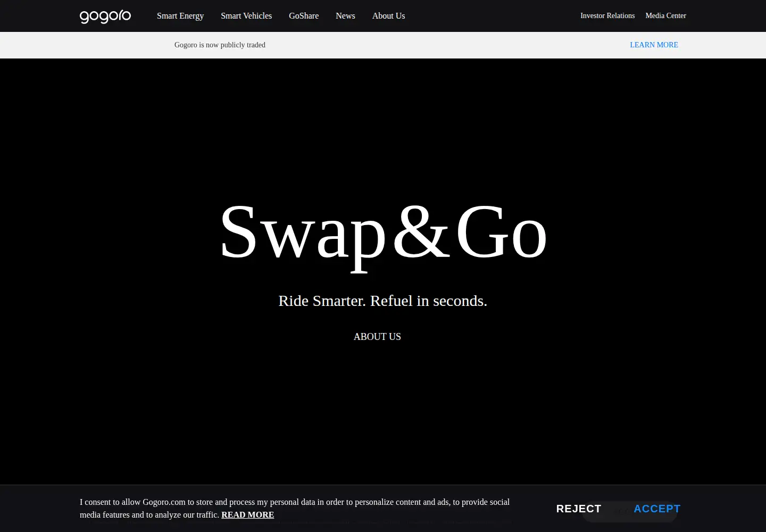Reject the cookie consent
766x532 pixels.
(x=579, y=509)
